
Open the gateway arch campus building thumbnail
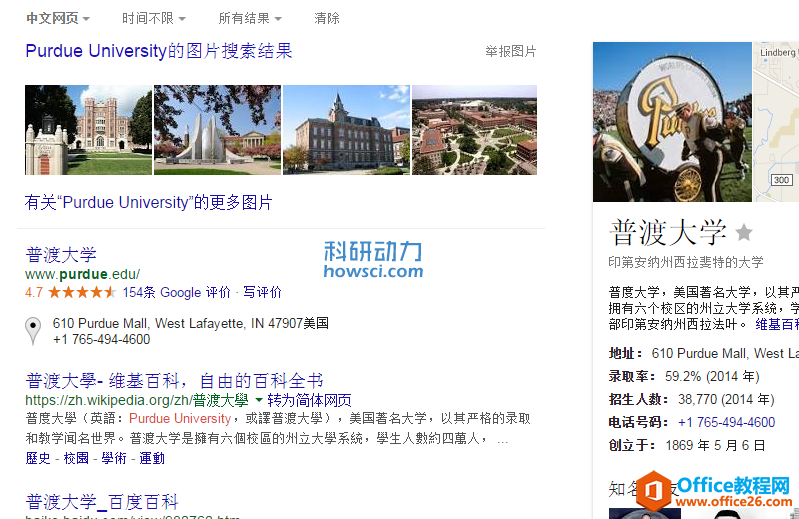(88, 130)
